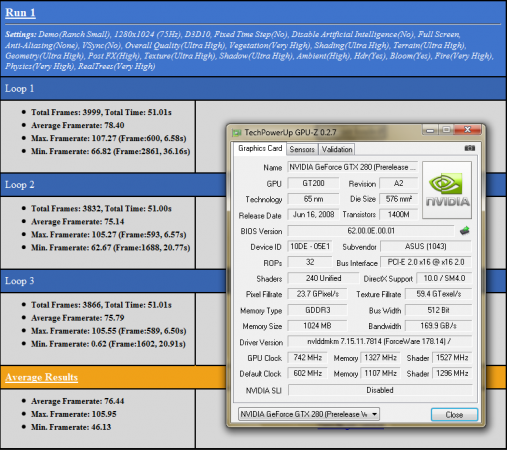Viewport: 507px width, 450px height.
Task: Click the Name field showing GeForce GTX 280
Action: point(352,167)
